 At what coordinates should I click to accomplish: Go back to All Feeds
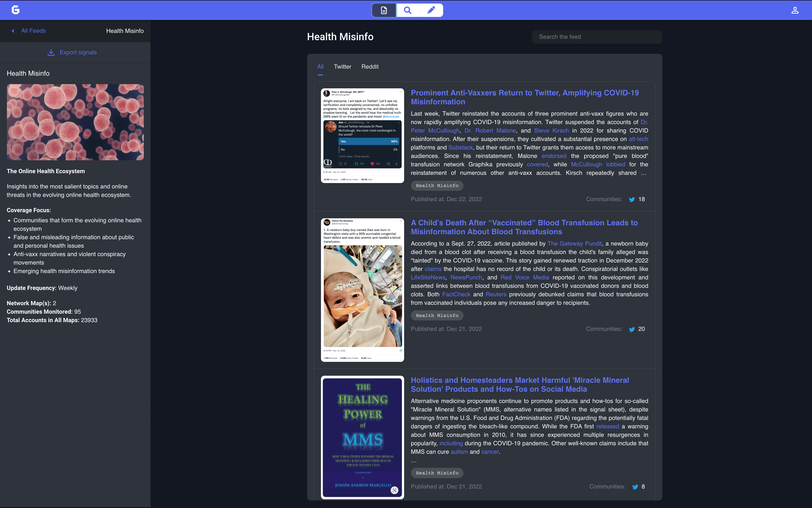point(33,31)
